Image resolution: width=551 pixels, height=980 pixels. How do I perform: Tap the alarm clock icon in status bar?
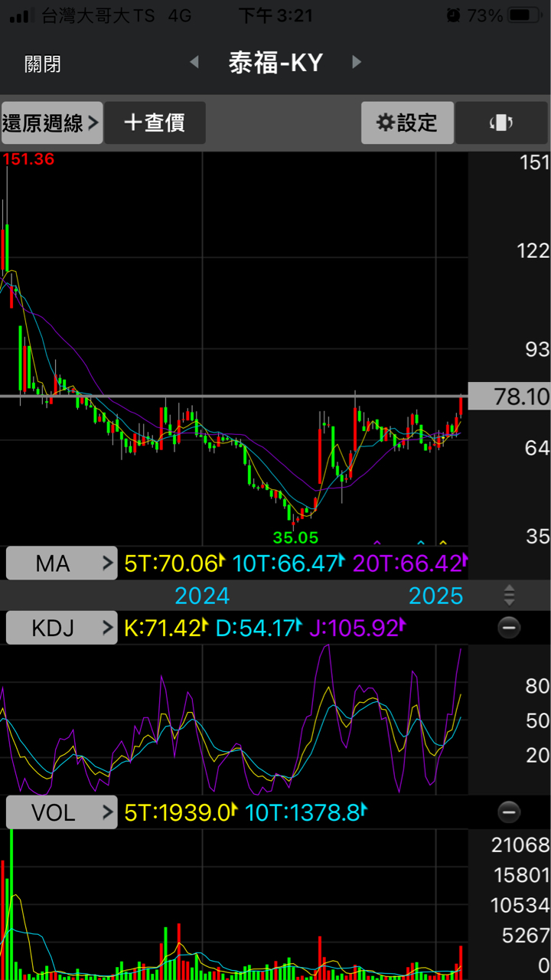[x=454, y=15]
